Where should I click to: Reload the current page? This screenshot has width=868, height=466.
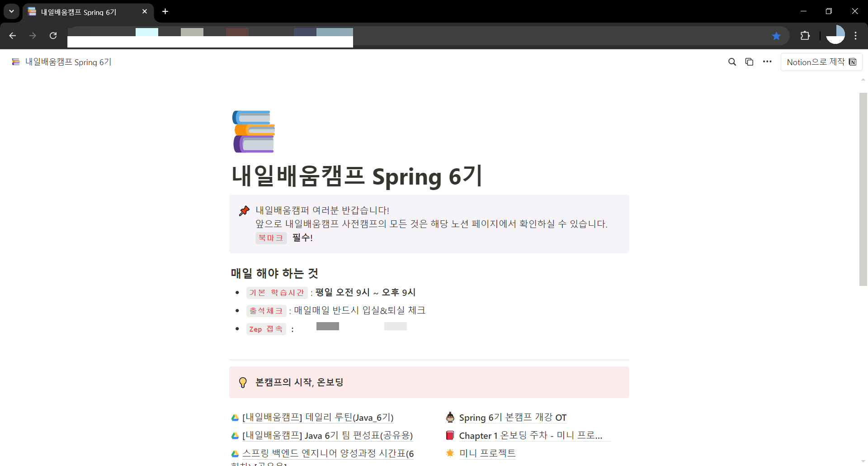pyautogui.click(x=53, y=36)
